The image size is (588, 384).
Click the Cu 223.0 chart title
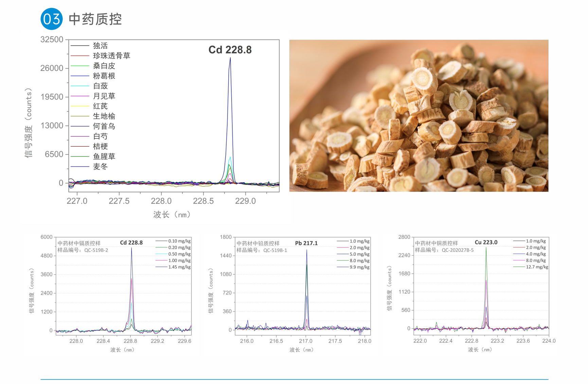tap(486, 242)
